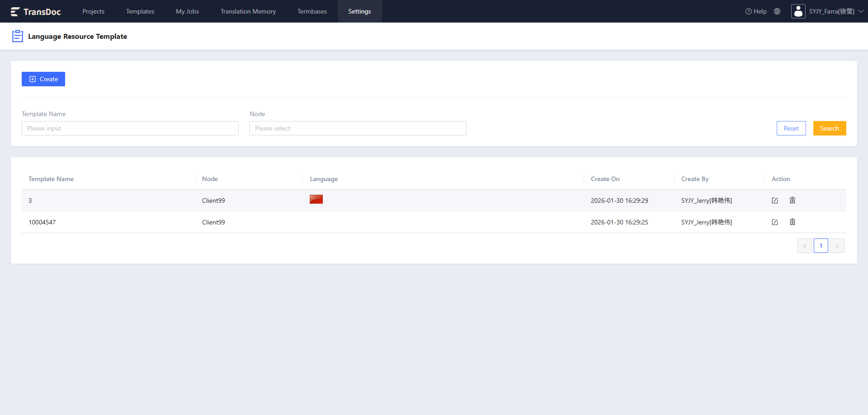
Task: Click the TransDoc logo
Action: (x=36, y=12)
